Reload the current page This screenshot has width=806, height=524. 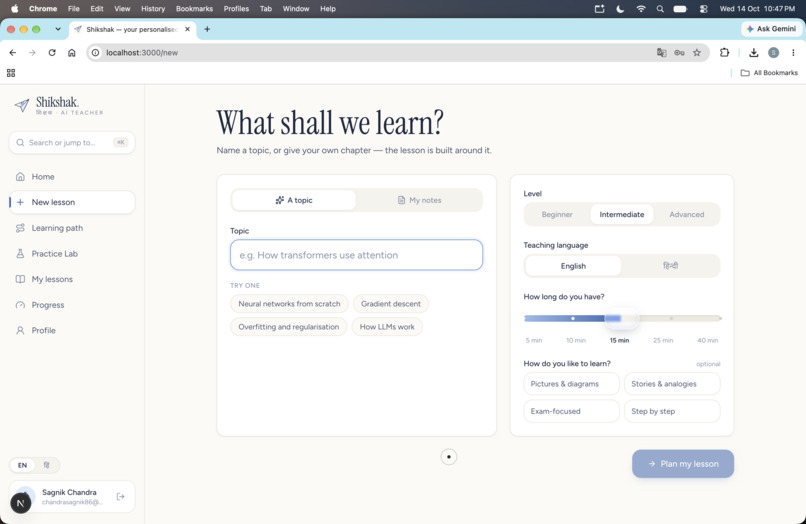point(52,52)
